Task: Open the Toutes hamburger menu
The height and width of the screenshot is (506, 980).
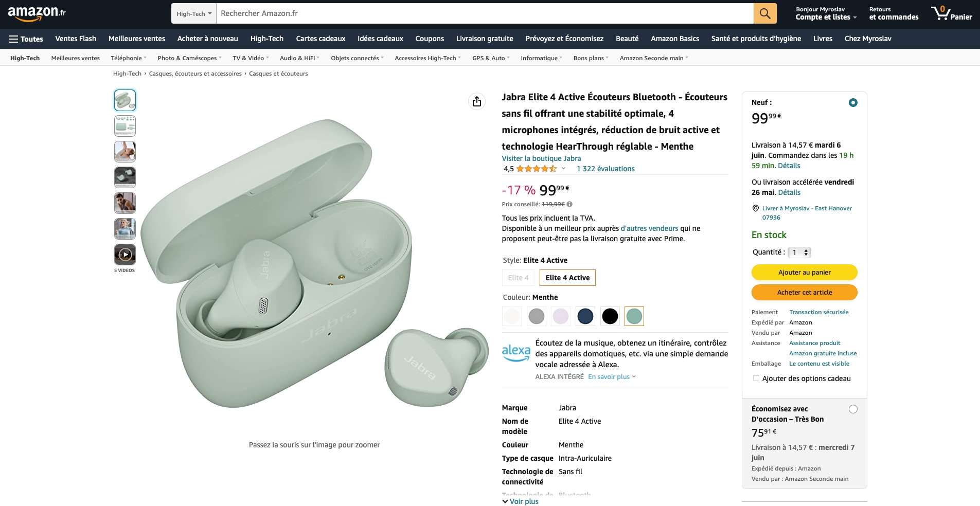Action: (x=26, y=39)
